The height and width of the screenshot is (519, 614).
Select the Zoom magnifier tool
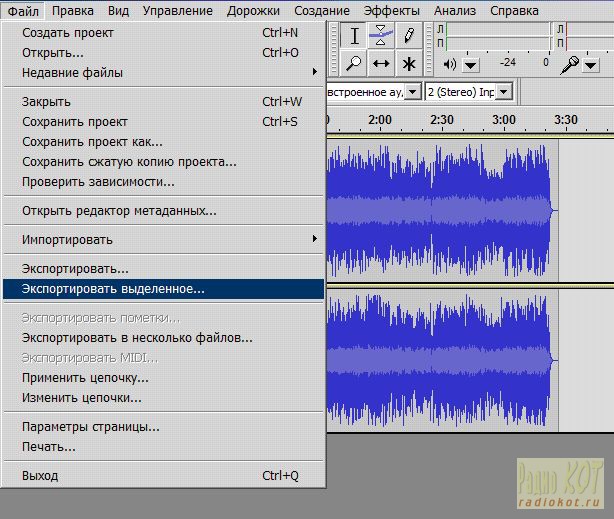[354, 63]
